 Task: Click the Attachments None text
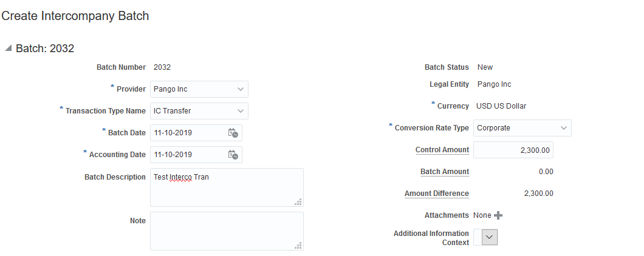[x=482, y=215]
